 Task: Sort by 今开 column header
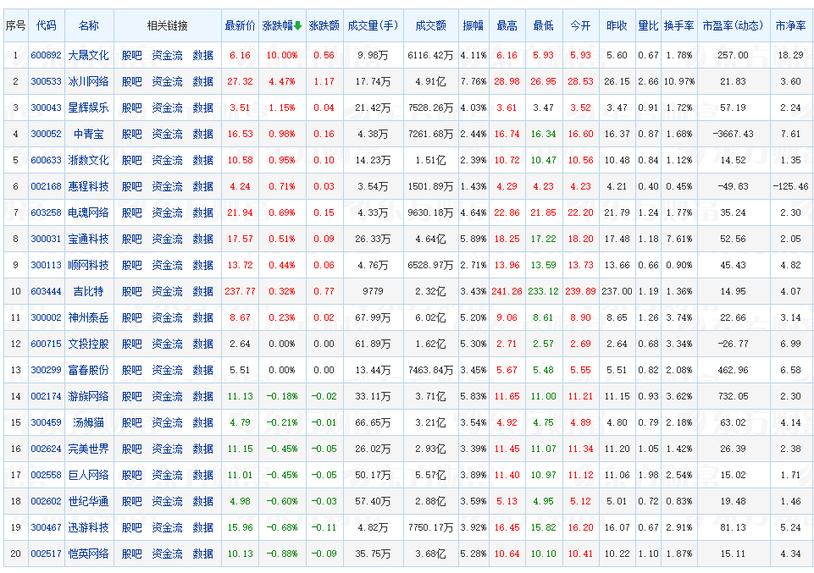(x=580, y=25)
